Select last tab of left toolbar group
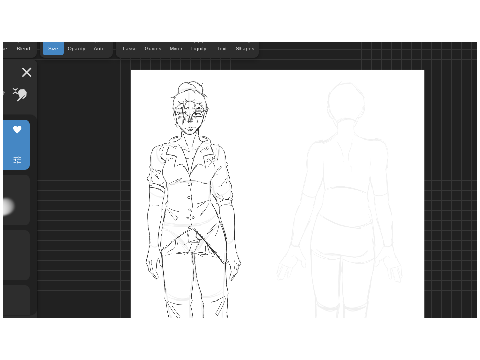 pos(98,49)
